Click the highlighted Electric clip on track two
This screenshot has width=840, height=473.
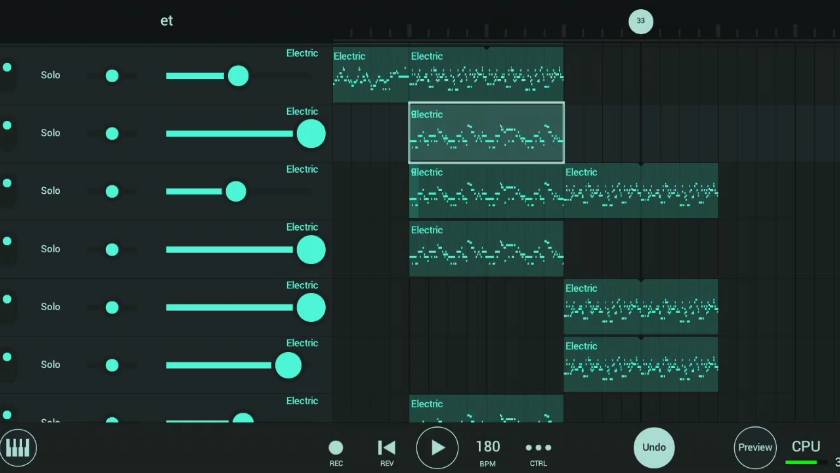click(x=486, y=132)
